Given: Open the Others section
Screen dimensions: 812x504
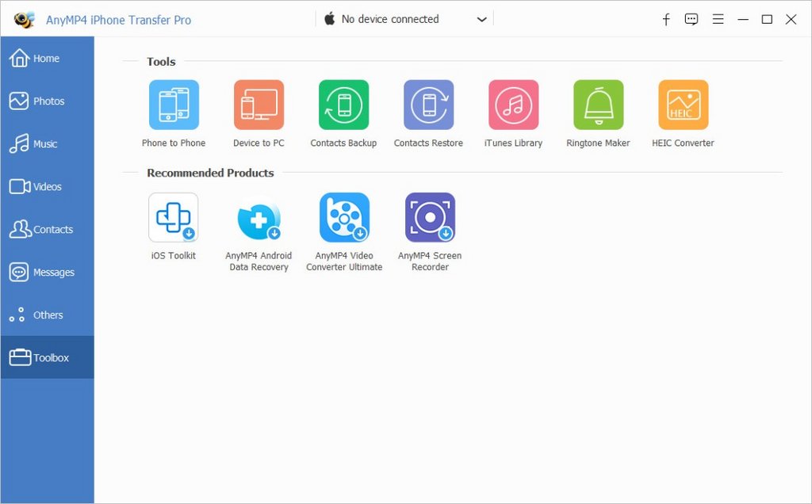Looking at the screenshot, I should pyautogui.click(x=47, y=315).
